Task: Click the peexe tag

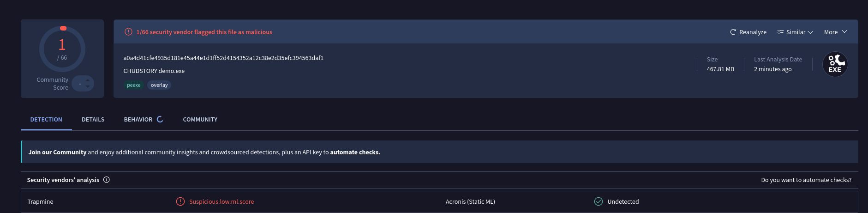Action: click(134, 85)
